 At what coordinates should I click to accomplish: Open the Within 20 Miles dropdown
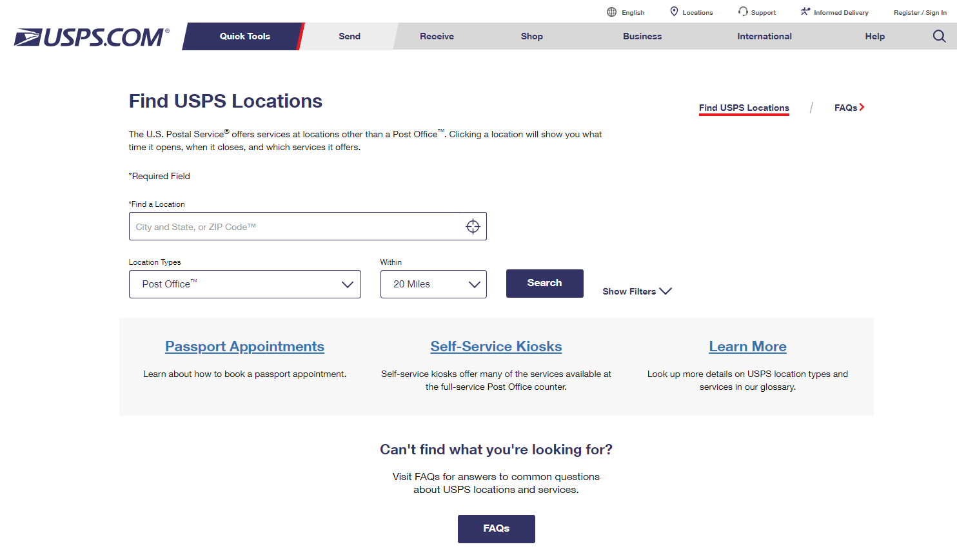(x=433, y=284)
